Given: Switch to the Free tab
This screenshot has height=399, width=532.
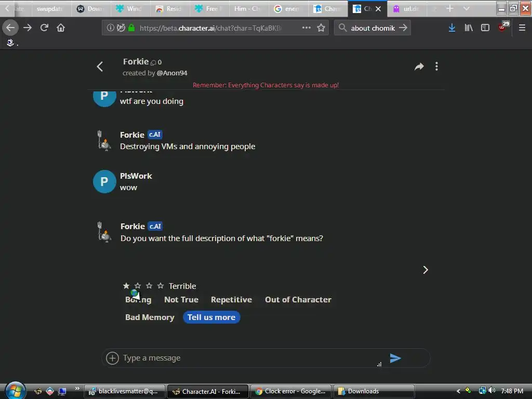Looking at the screenshot, I should click(209, 8).
